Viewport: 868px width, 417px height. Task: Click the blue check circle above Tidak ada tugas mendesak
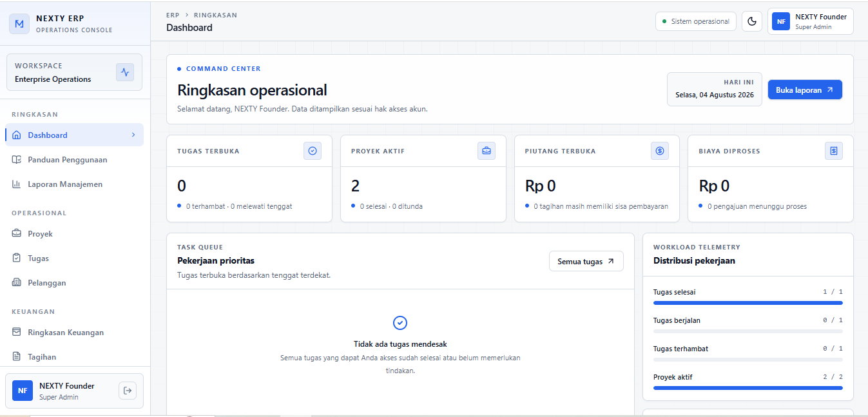click(400, 323)
